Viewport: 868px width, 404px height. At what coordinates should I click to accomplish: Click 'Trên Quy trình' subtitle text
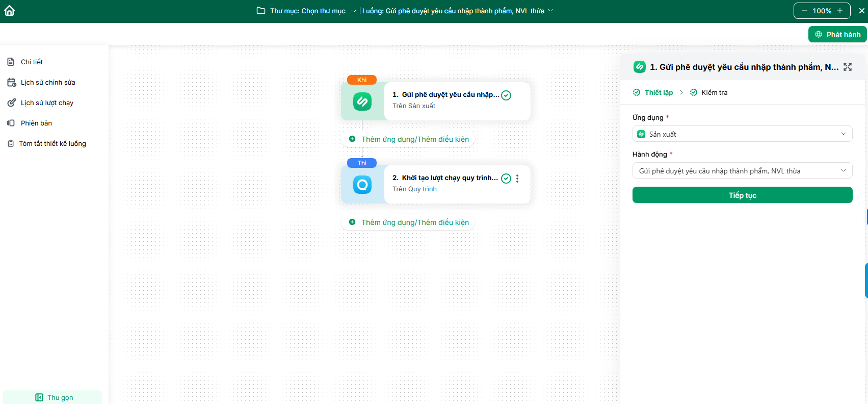(x=414, y=189)
